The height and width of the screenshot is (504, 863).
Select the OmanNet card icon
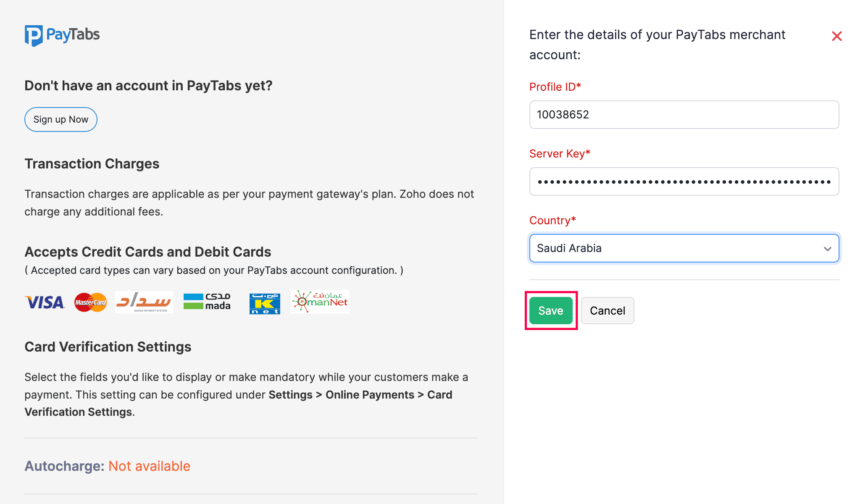click(x=320, y=302)
